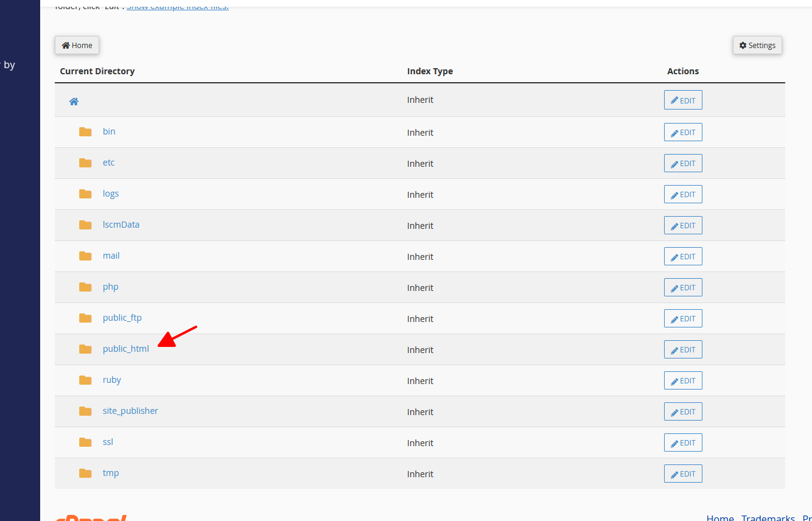Image resolution: width=812 pixels, height=521 pixels.
Task: Click the mail folder icon
Action: click(85, 256)
